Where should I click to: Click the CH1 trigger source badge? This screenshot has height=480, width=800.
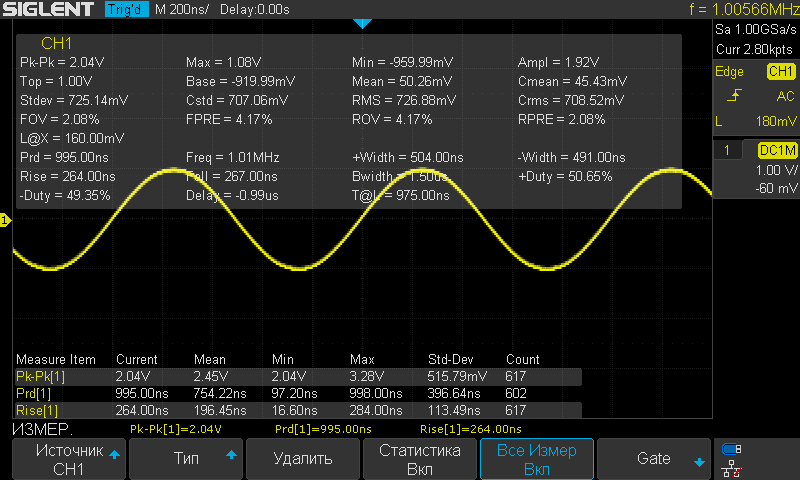point(781,71)
